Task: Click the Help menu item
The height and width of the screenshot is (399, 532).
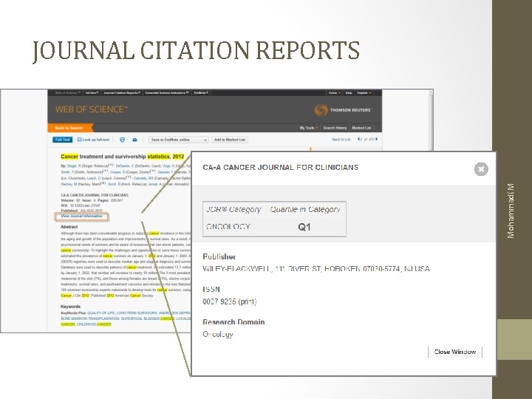Action: [x=349, y=92]
